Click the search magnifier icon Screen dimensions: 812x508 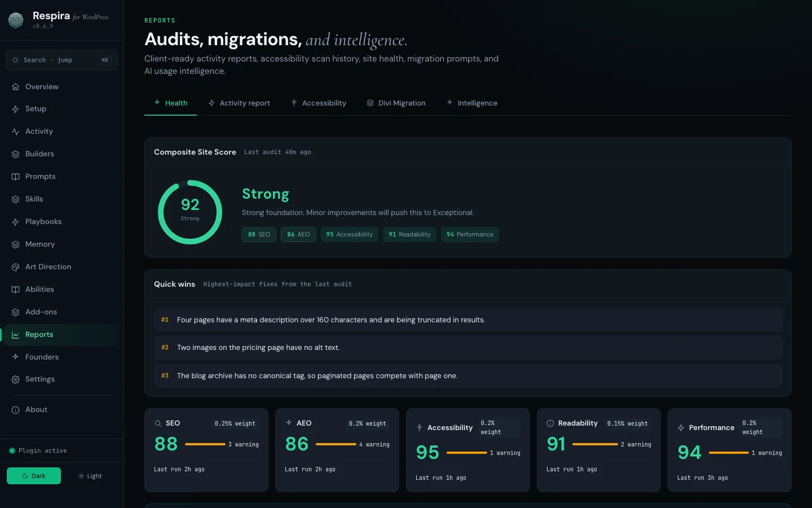[16, 60]
